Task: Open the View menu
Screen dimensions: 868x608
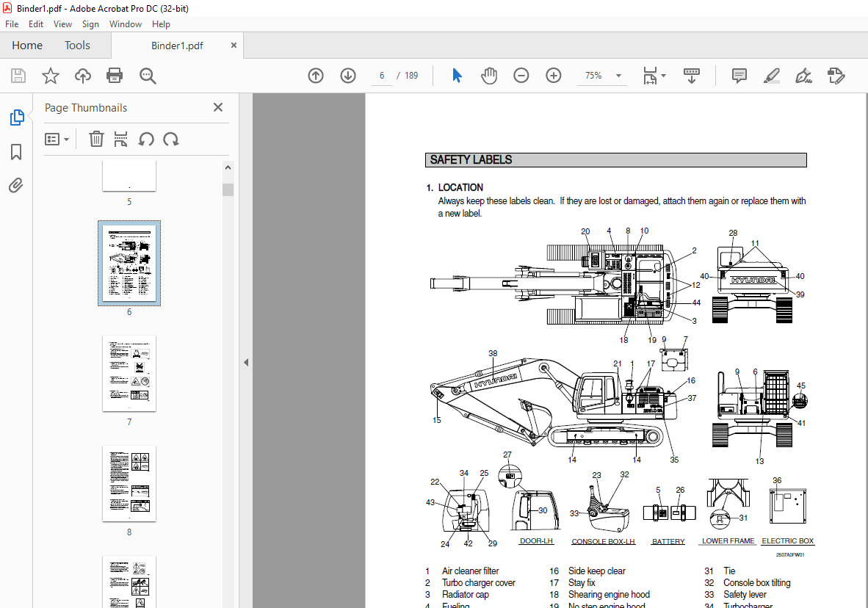Action: point(62,24)
